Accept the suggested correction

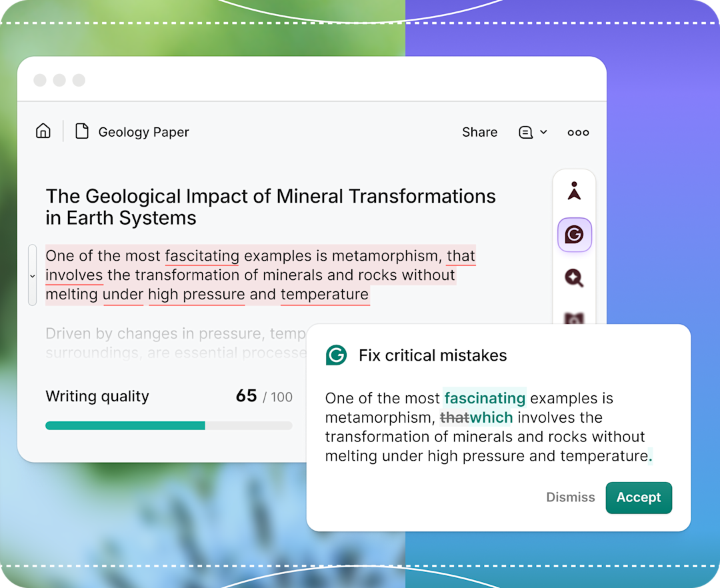[638, 497]
